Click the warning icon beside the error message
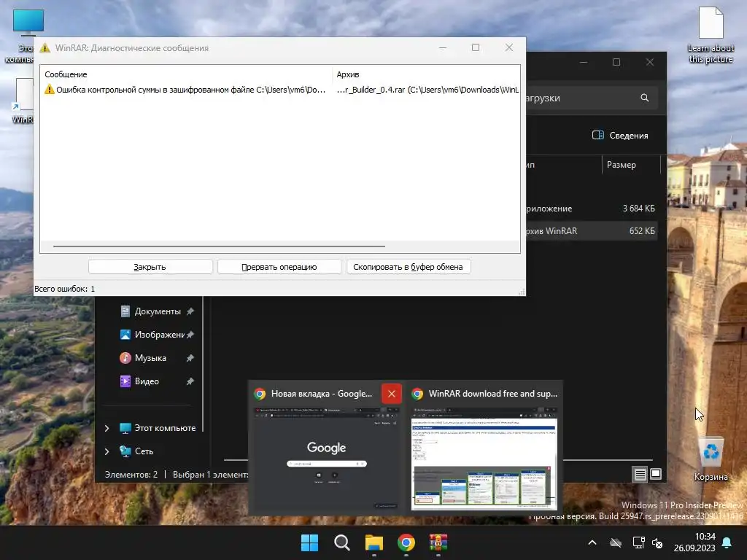This screenshot has width=747, height=560. pos(50,90)
